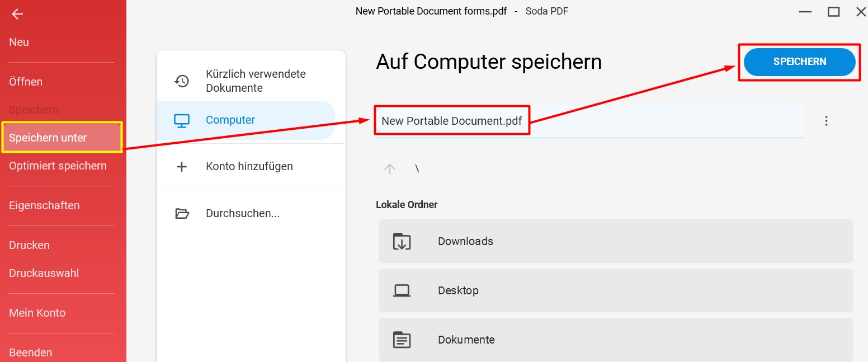
Task: Select Speichern unter in the sidebar
Action: click(62, 138)
